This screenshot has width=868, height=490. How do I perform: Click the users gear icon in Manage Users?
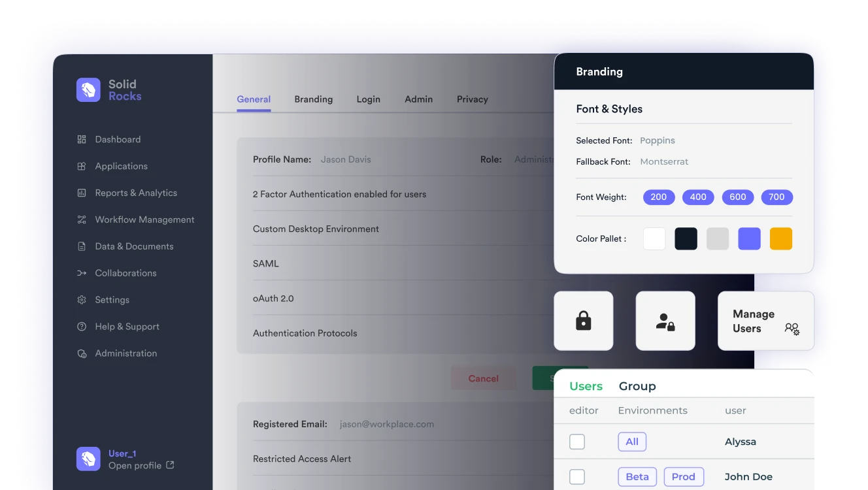(792, 329)
